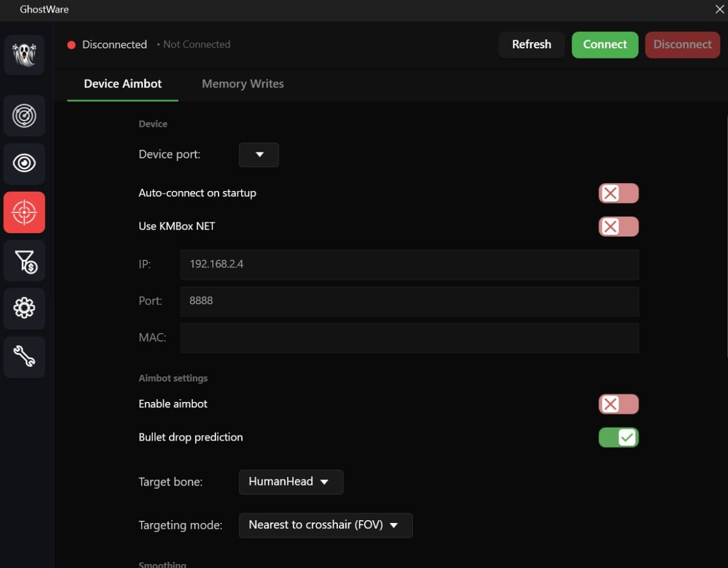This screenshot has height=568, width=728.
Task: Open settings via the gear sidebar icon
Action: click(24, 308)
